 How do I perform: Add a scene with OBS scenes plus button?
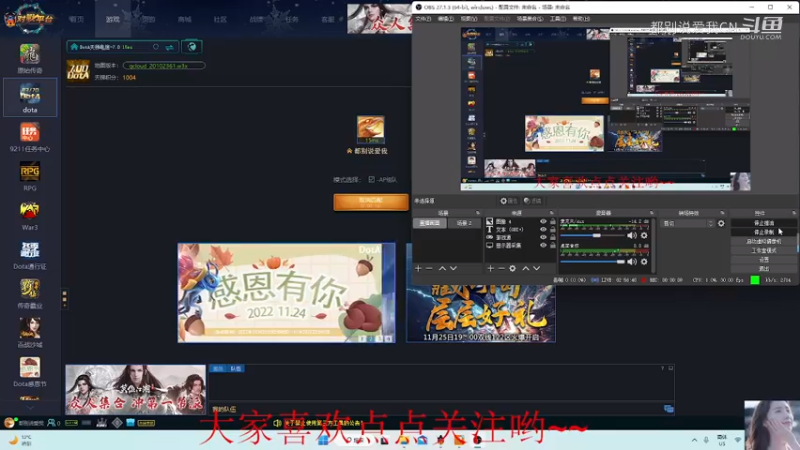(x=418, y=268)
